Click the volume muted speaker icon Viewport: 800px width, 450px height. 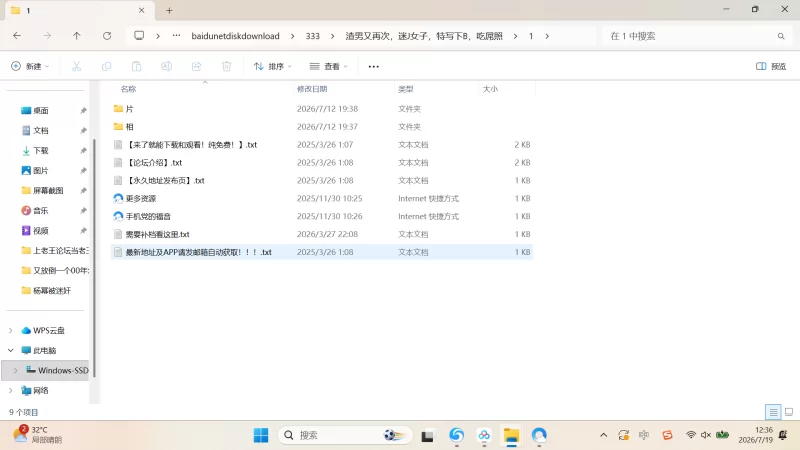[706, 435]
